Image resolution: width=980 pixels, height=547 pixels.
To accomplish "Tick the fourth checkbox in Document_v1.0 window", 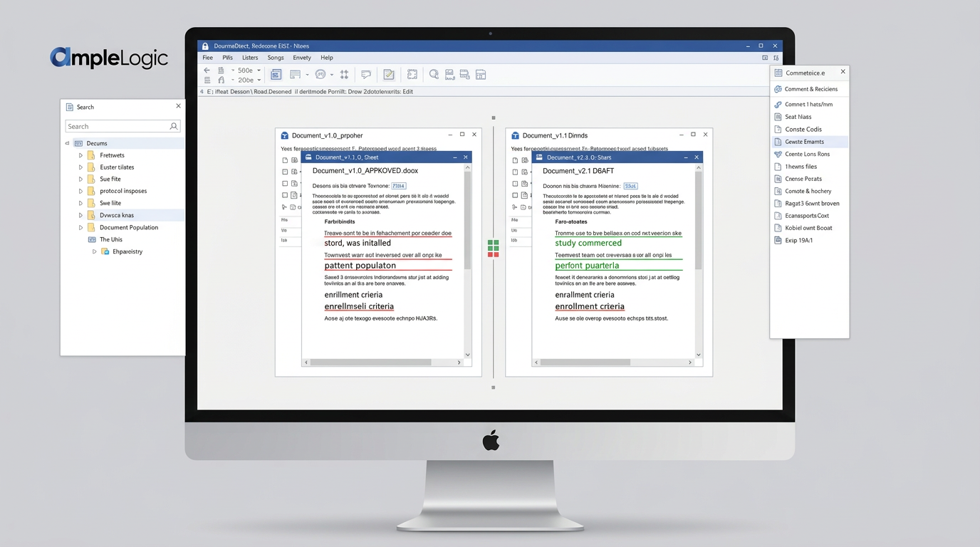I will pos(285,195).
